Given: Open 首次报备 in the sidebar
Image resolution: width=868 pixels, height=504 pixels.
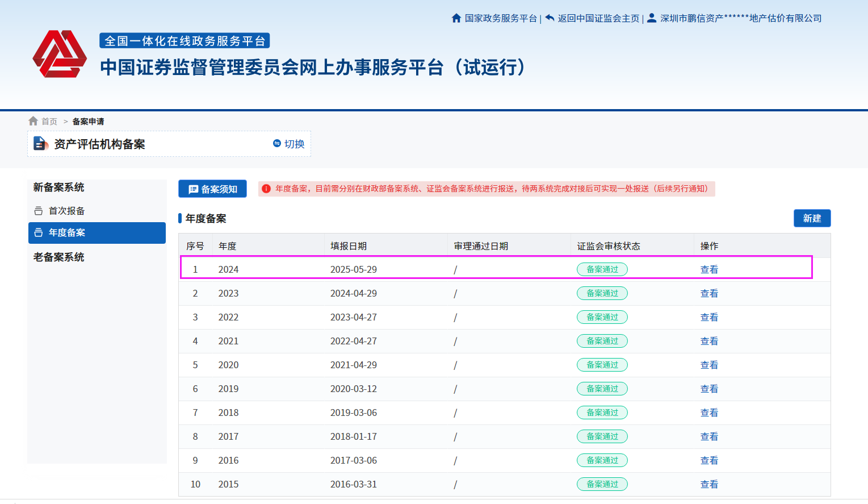Looking at the screenshot, I should pyautogui.click(x=66, y=211).
